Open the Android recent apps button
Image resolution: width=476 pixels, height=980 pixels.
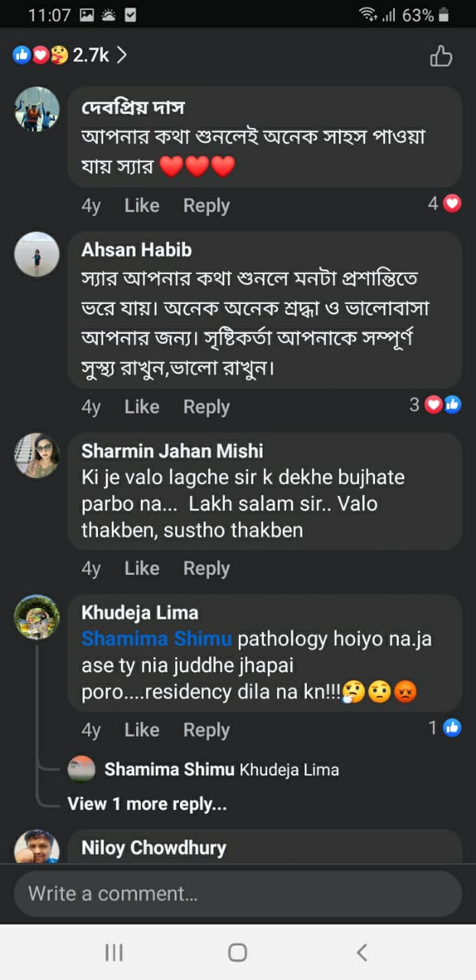coord(114,952)
